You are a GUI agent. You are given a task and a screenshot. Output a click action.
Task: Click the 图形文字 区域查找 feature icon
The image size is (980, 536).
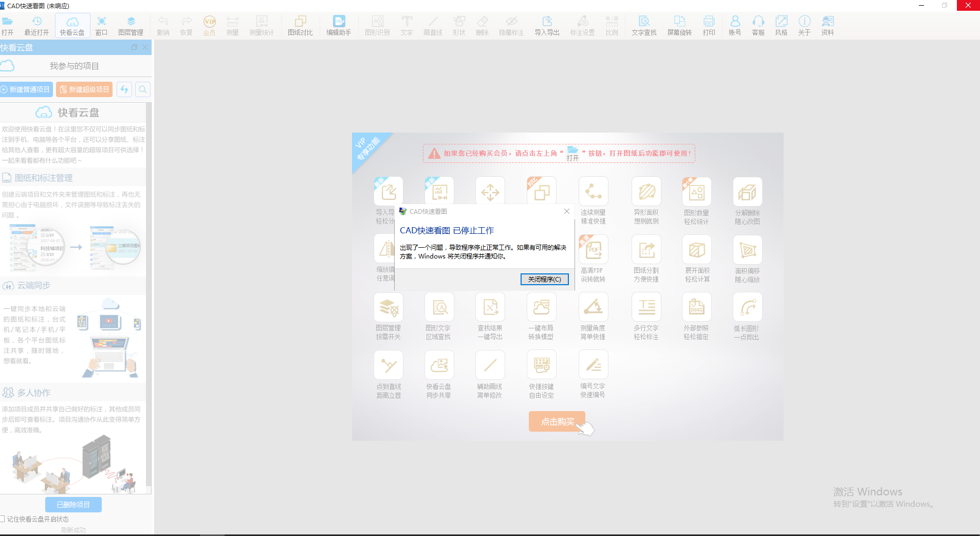439,307
